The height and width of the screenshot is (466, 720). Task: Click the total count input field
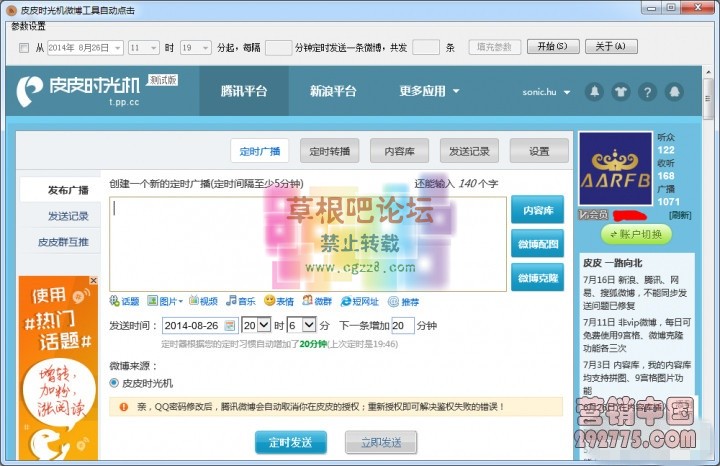426,47
